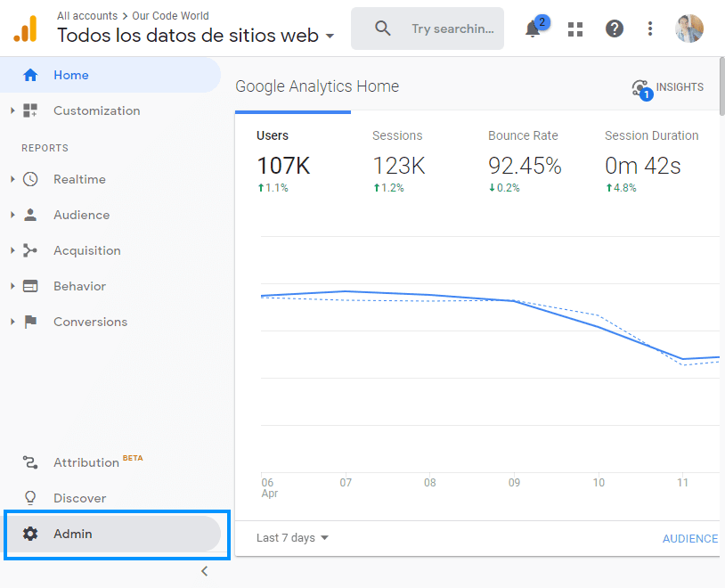Expand the Customization section arrow
Image resolution: width=725 pixels, height=588 pixels.
pos(12,110)
